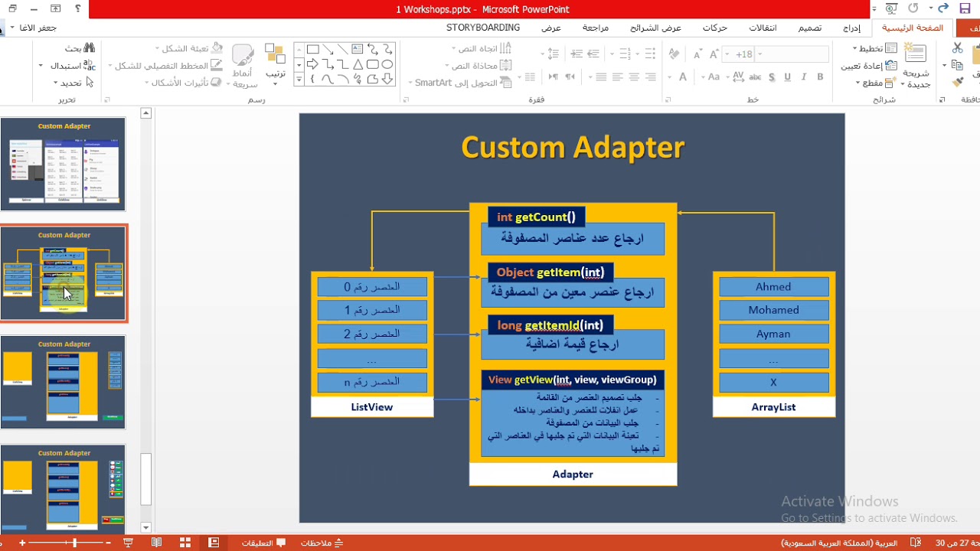Select the Right Arrow shape in gallery
Image resolution: width=980 pixels, height=551 pixels.
(312, 64)
